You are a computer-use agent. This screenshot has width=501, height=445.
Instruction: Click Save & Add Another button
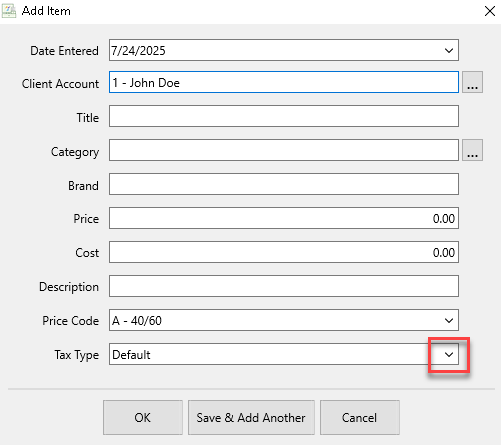(251, 418)
